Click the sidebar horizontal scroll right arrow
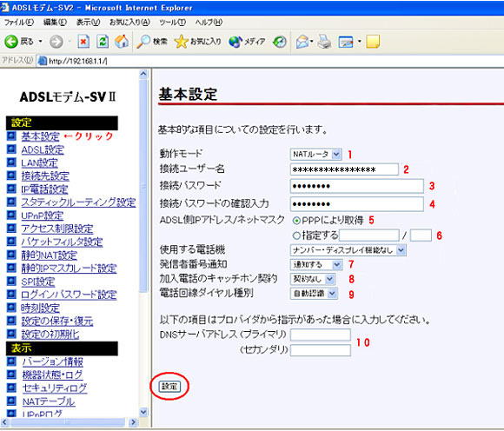The height and width of the screenshot is (431, 504). 133,422
